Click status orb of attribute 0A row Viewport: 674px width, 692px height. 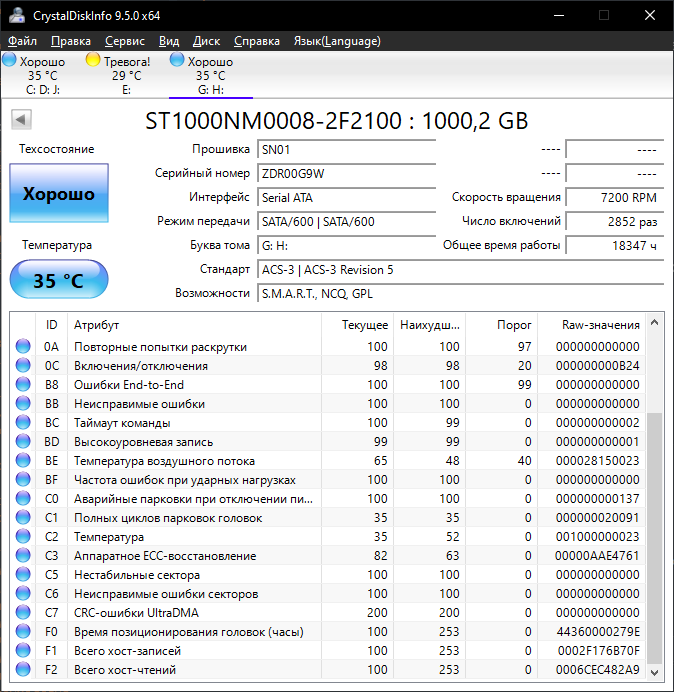pyautogui.click(x=23, y=346)
